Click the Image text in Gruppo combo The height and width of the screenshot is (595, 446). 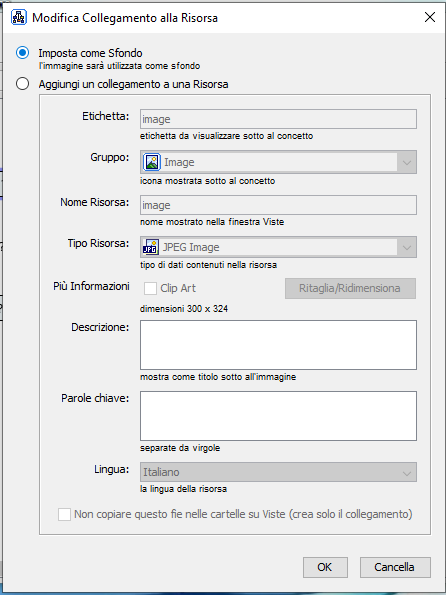pyautogui.click(x=179, y=162)
